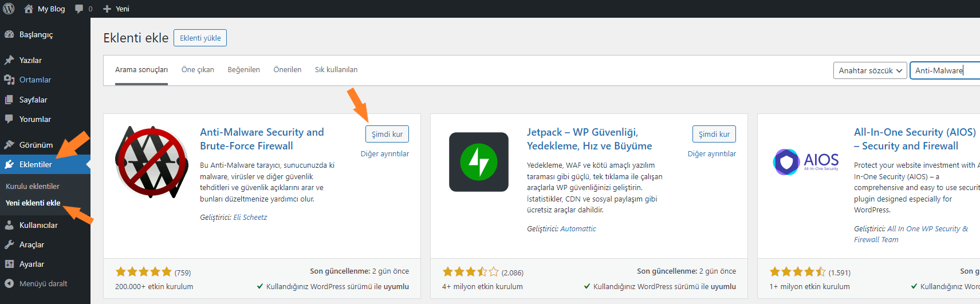Screen dimensions: 980x304
Task: Open the Anahtar sözcük dropdown
Action: [x=870, y=70]
